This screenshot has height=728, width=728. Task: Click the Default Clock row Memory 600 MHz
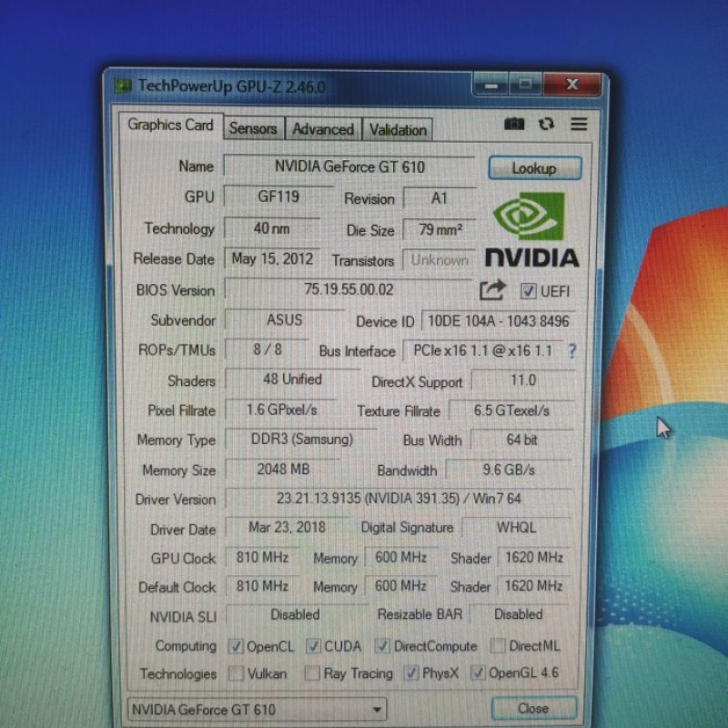click(x=400, y=586)
